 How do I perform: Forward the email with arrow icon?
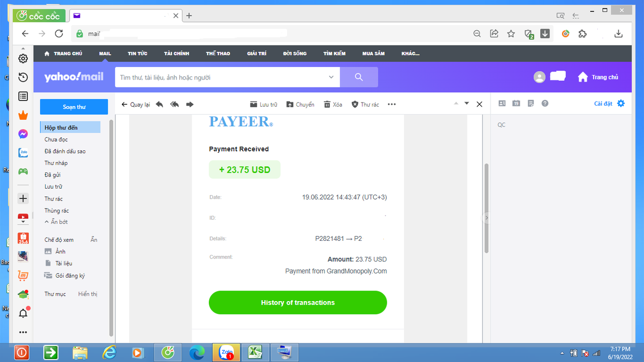tap(190, 104)
